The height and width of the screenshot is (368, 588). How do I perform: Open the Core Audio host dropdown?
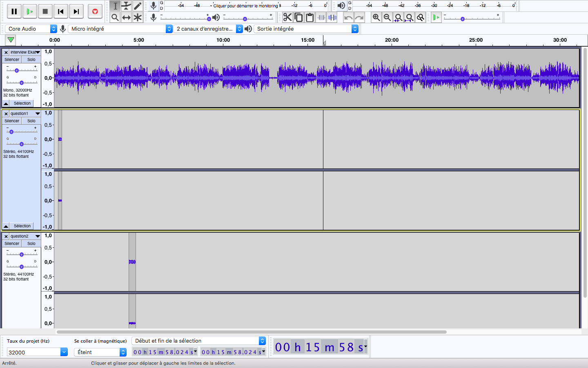pyautogui.click(x=31, y=29)
